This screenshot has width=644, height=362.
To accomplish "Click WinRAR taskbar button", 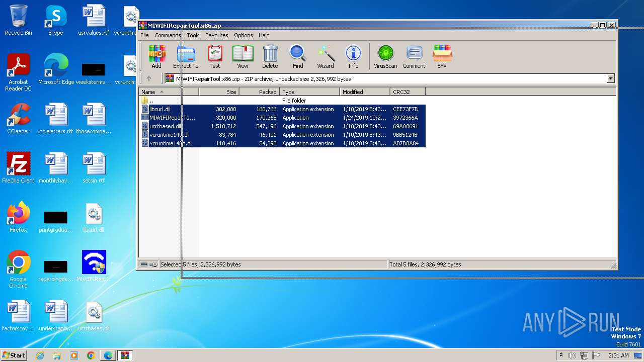I will point(125,355).
